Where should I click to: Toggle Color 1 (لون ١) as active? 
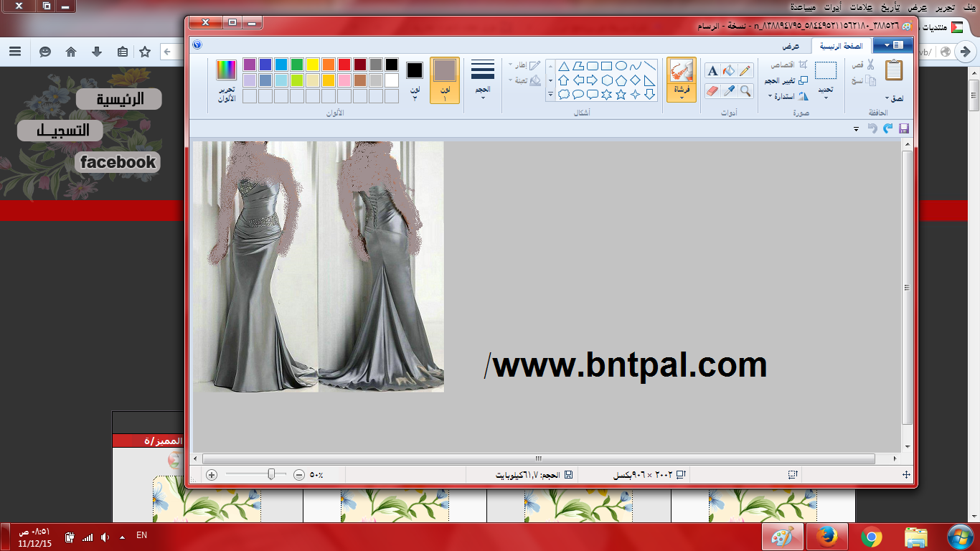[x=445, y=80]
